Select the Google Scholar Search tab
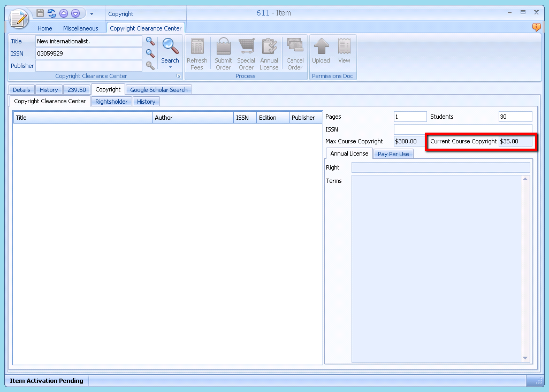Screen dimensions: 549x392 point(158,90)
